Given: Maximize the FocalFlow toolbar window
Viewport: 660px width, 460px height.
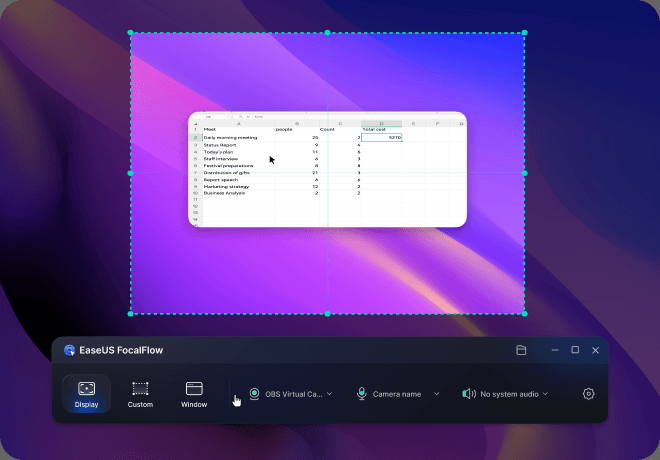Looking at the screenshot, I should (575, 350).
